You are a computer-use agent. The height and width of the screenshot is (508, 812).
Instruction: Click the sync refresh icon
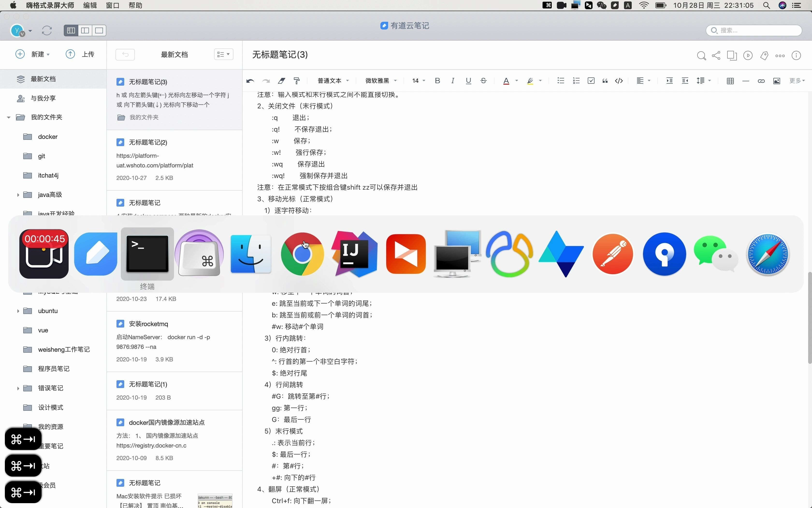point(47,30)
